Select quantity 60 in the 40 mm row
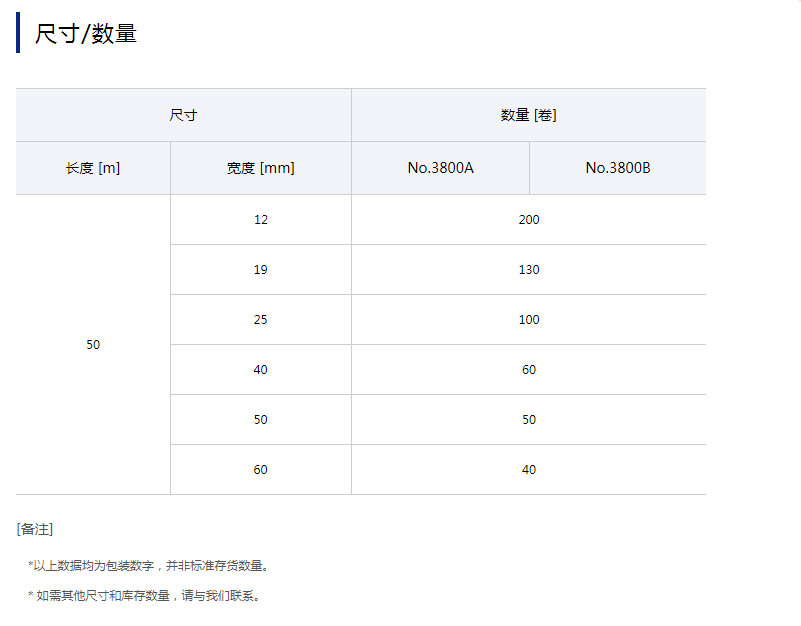 (x=528, y=370)
